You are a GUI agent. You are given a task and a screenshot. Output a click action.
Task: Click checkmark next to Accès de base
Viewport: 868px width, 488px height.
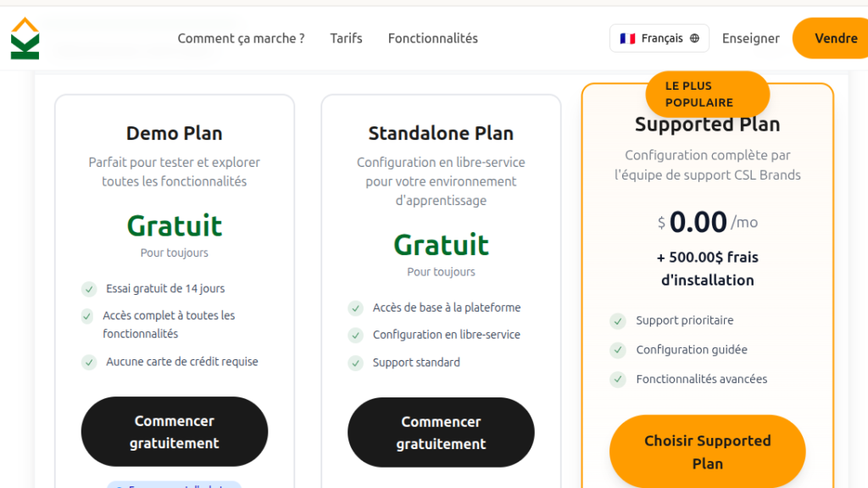tap(356, 308)
